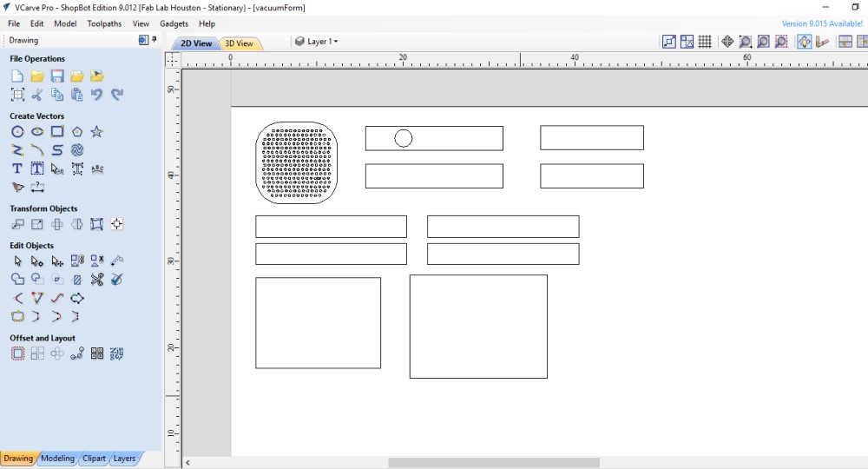868x469 pixels.
Task: Open the Mirror Objects tool
Action: [77, 224]
